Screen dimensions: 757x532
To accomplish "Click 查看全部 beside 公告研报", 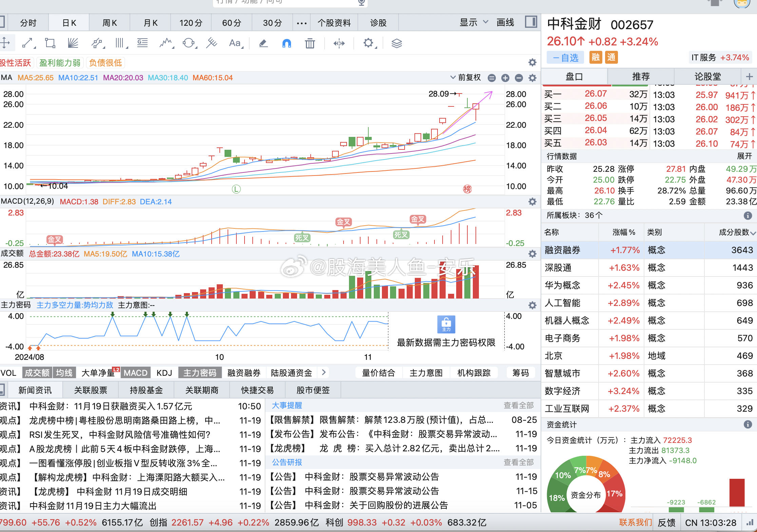I will tap(519, 462).
